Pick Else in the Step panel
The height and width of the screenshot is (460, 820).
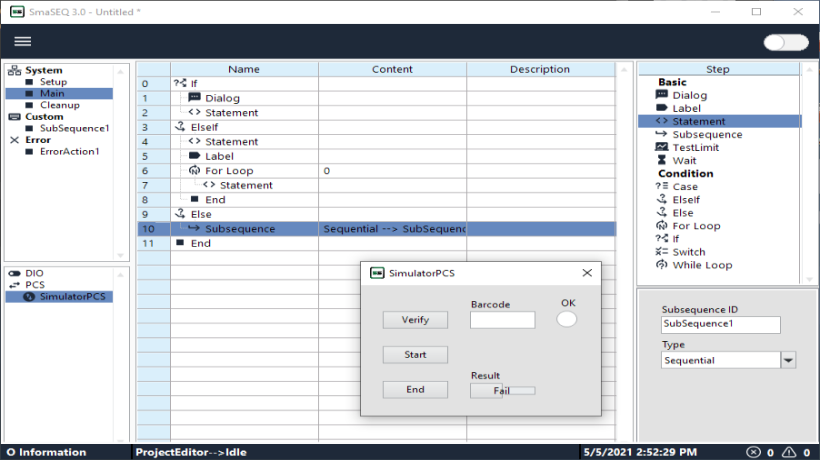(682, 213)
